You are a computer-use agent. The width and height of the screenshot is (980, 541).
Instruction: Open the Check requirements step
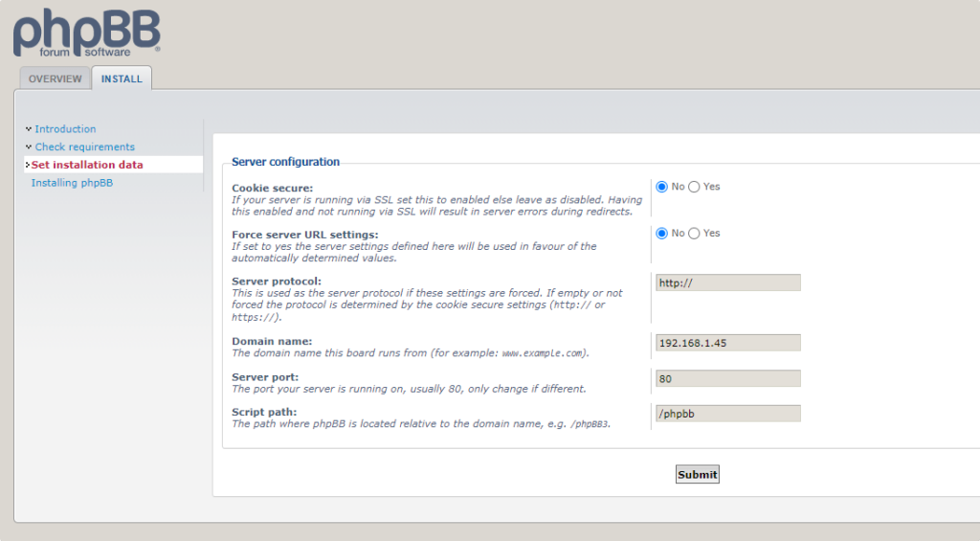click(x=85, y=147)
